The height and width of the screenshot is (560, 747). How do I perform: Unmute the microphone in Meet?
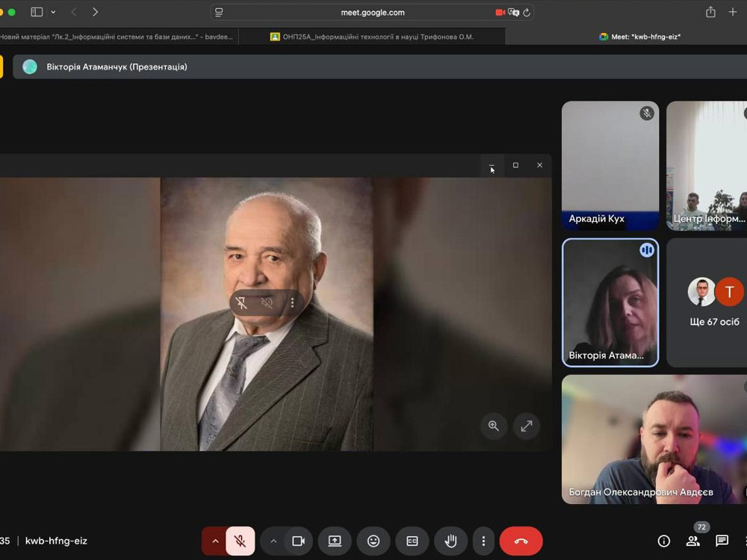coord(240,541)
